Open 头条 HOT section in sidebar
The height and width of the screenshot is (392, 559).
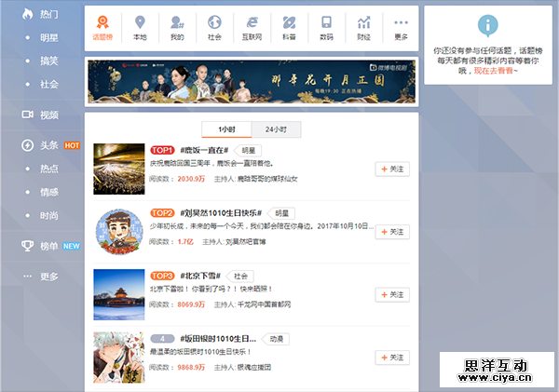[x=48, y=145]
